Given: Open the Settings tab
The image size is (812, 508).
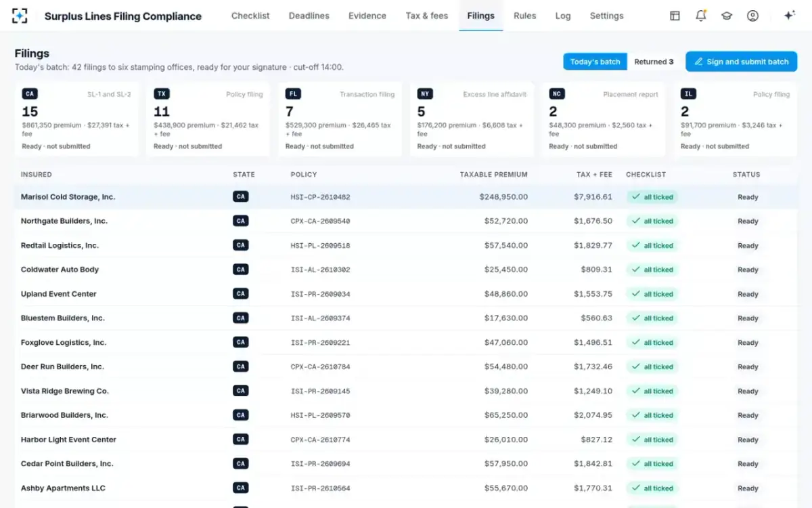Looking at the screenshot, I should [606, 16].
